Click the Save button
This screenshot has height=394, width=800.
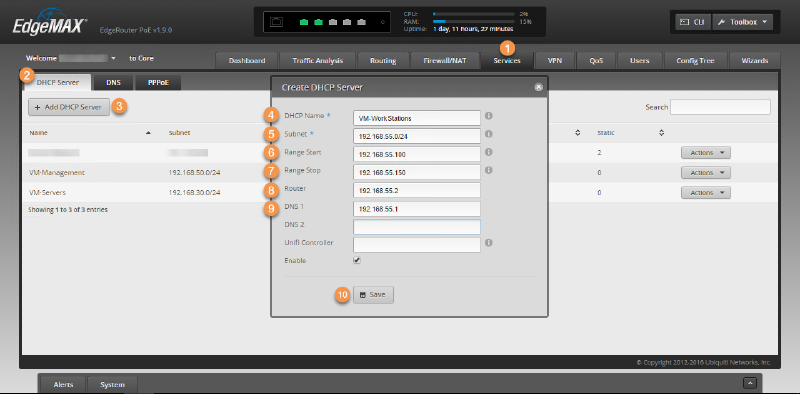click(373, 295)
